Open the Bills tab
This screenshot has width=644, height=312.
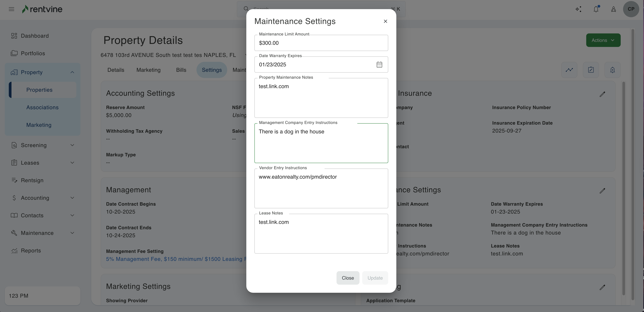pyautogui.click(x=181, y=70)
